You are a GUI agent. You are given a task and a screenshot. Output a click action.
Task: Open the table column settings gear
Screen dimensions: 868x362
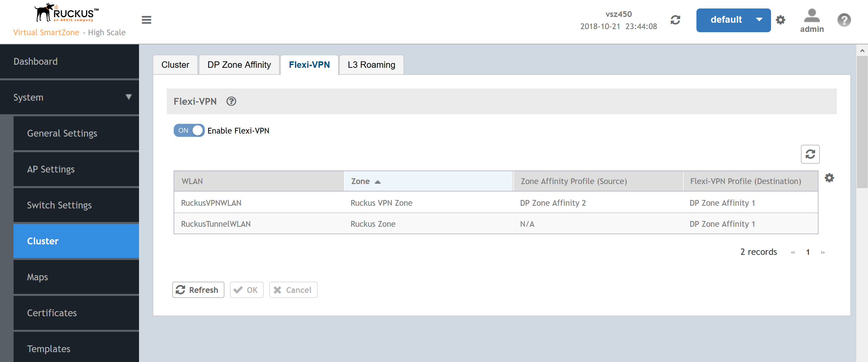tap(829, 178)
